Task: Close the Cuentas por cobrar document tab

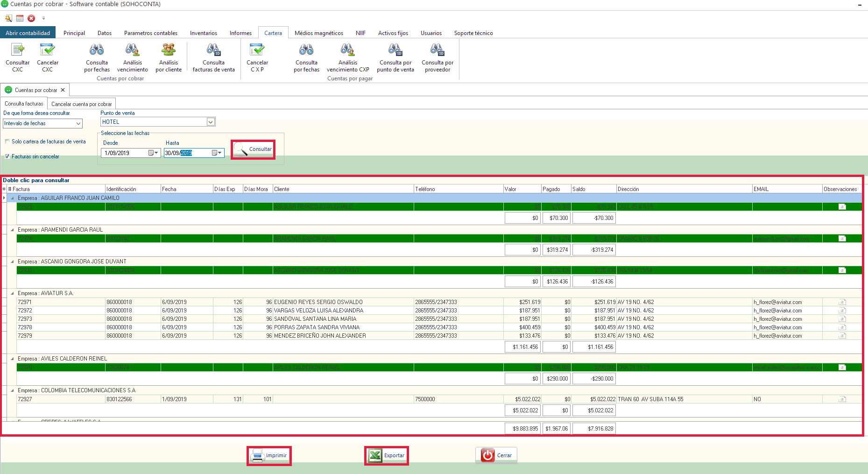Action: (63, 90)
